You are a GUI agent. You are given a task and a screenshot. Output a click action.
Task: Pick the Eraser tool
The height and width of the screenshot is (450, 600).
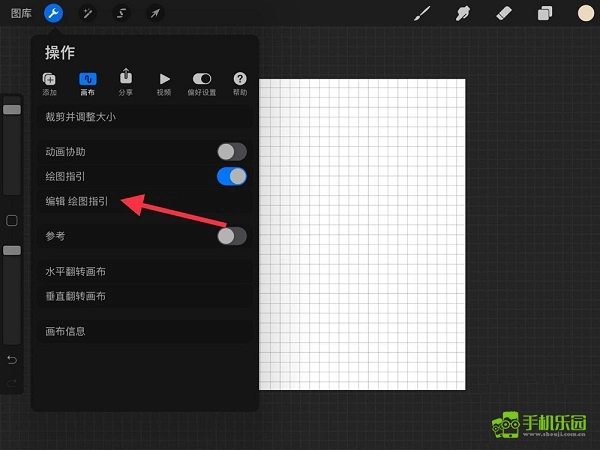pyautogui.click(x=504, y=13)
